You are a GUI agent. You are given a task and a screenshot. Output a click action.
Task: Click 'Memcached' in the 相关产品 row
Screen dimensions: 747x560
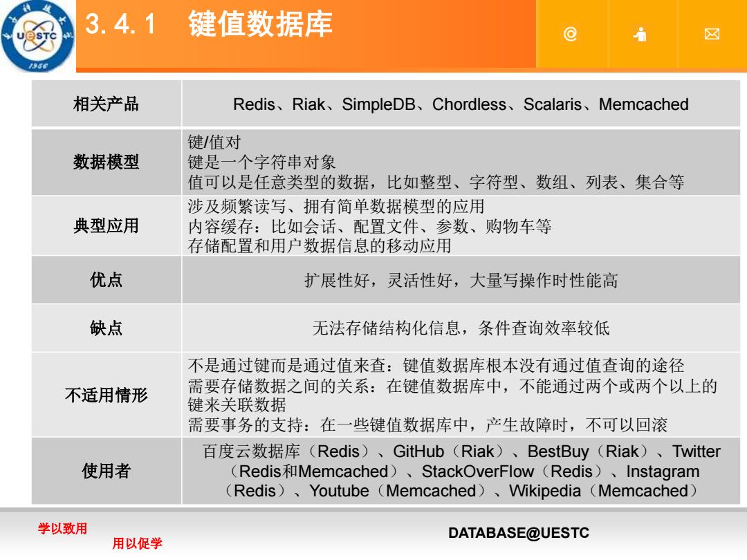(644, 104)
